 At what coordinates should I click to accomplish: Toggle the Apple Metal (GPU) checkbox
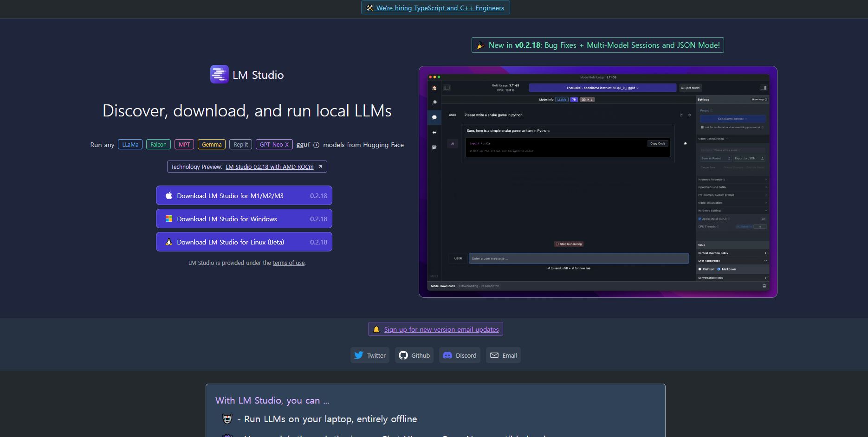(x=700, y=219)
